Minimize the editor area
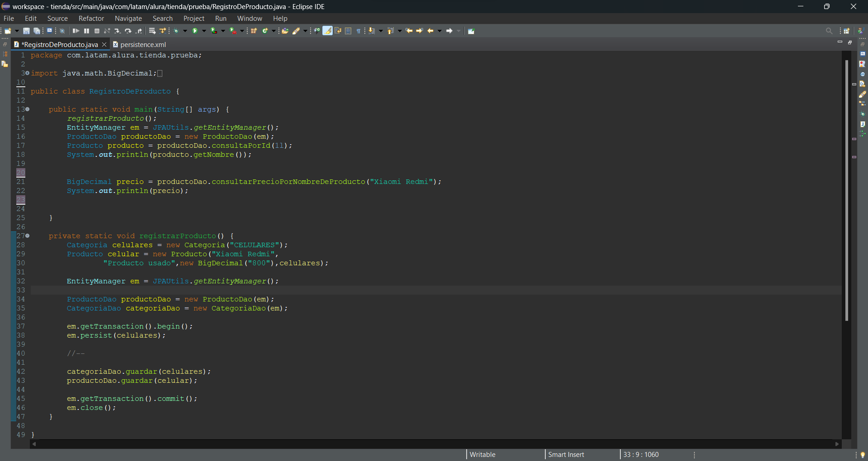The height and width of the screenshot is (461, 868). coord(840,42)
